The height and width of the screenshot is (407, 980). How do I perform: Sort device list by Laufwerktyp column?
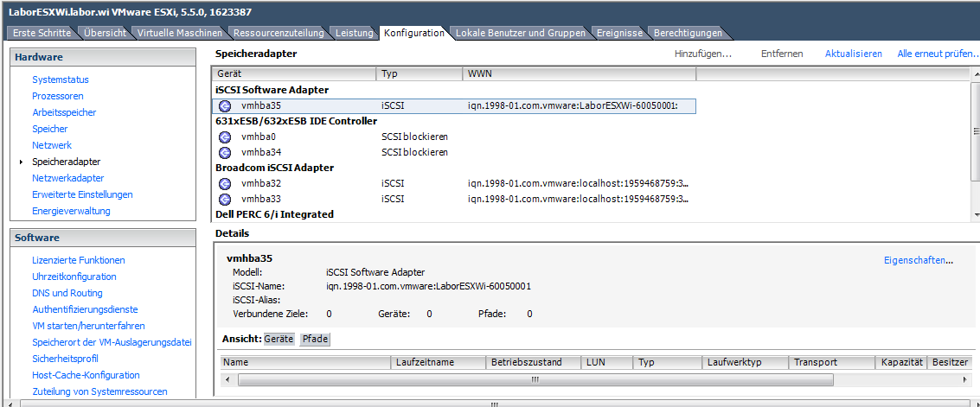pyautogui.click(x=746, y=362)
